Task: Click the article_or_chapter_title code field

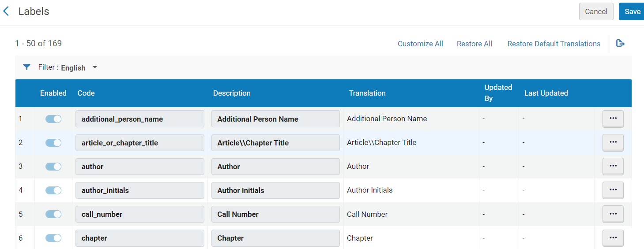Action: 140,143
